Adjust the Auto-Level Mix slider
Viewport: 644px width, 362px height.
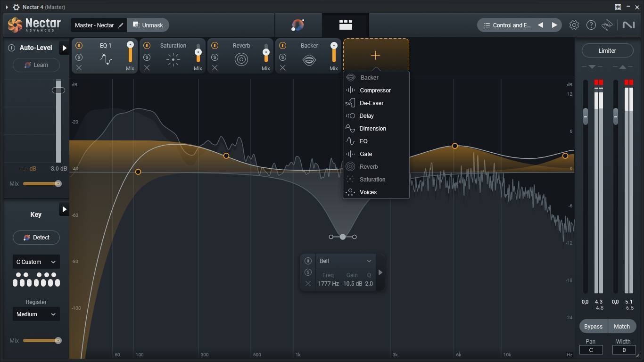click(42, 183)
